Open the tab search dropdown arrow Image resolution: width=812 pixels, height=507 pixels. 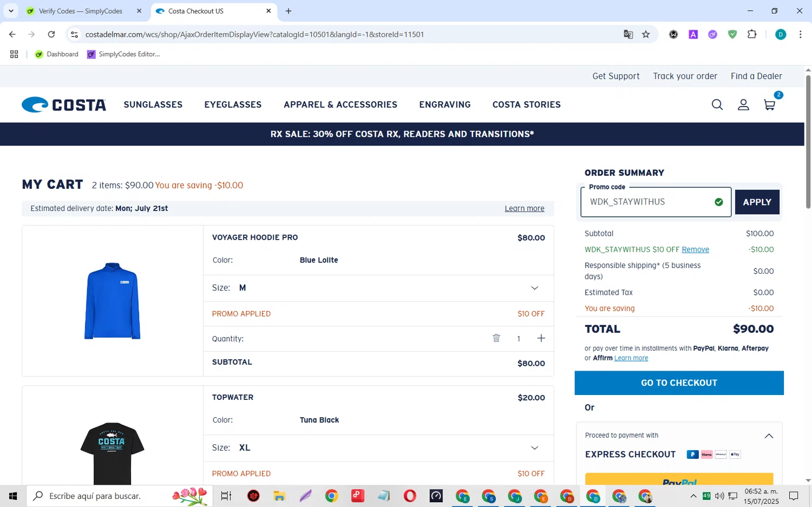coord(11,11)
